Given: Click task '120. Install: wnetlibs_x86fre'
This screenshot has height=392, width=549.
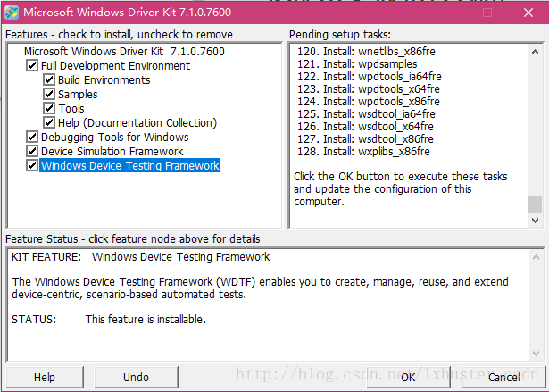Looking at the screenshot, I should click(x=366, y=52).
